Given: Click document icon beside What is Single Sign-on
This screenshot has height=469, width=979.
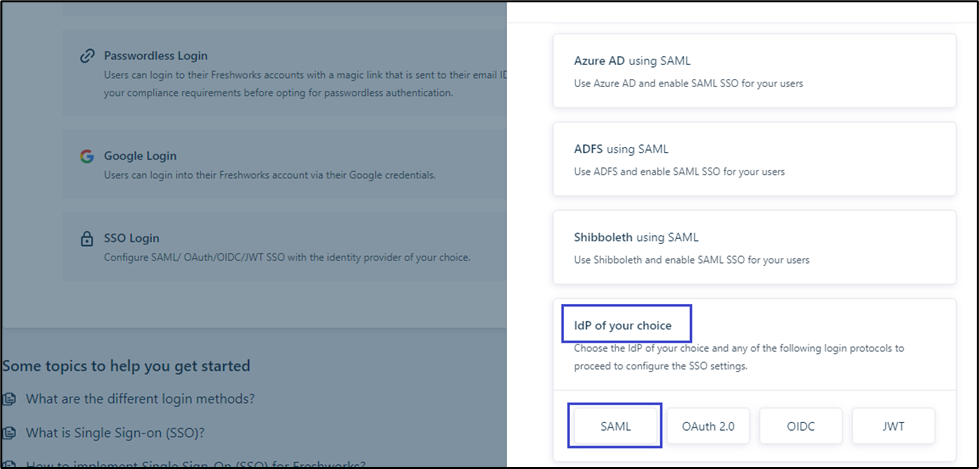Looking at the screenshot, I should pyautogui.click(x=10, y=433).
